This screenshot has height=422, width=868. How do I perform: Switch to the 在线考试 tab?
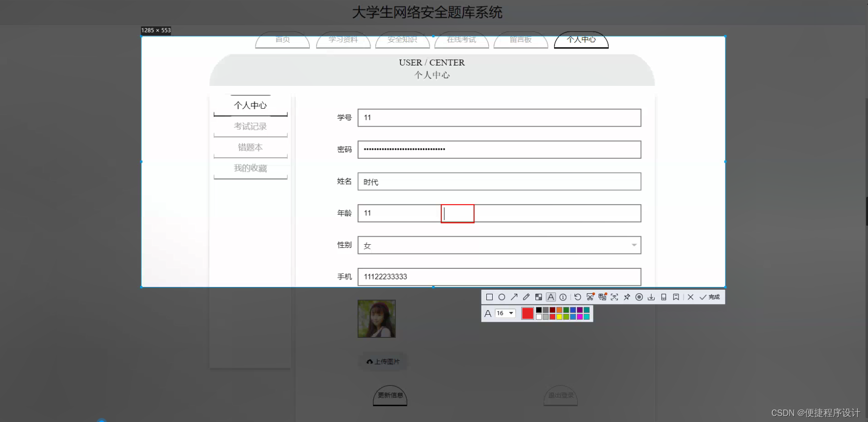[462, 40]
